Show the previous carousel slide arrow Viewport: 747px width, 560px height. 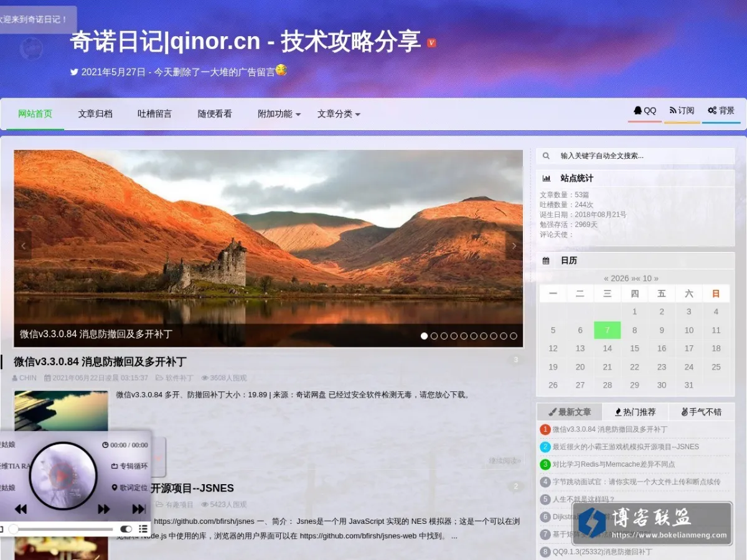point(23,246)
